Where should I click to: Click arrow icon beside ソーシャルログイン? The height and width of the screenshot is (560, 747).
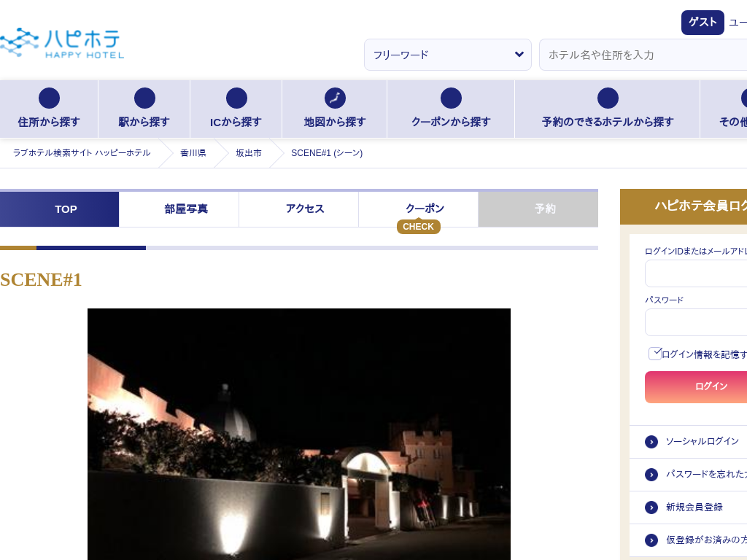pyautogui.click(x=651, y=442)
